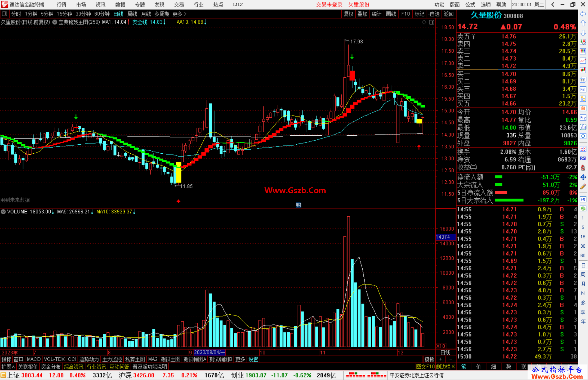Select the blue four-way move arrows icon
This screenshot has height=380, width=588.
click(x=583, y=177)
